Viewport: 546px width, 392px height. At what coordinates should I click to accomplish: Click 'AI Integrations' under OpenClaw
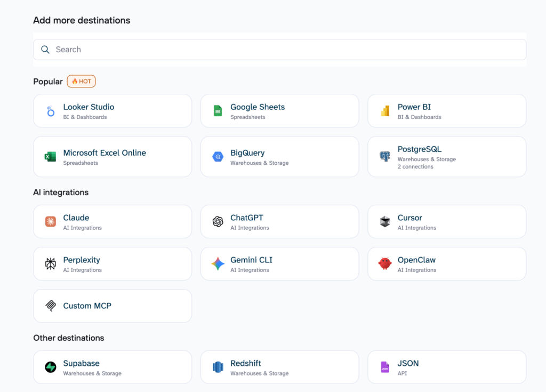(x=417, y=270)
